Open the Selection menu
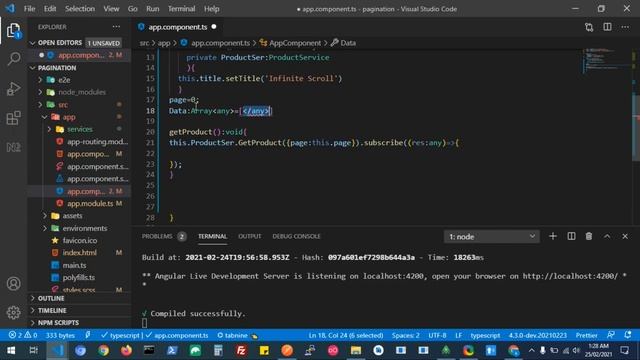This screenshot has width=640, height=360. 80,9
